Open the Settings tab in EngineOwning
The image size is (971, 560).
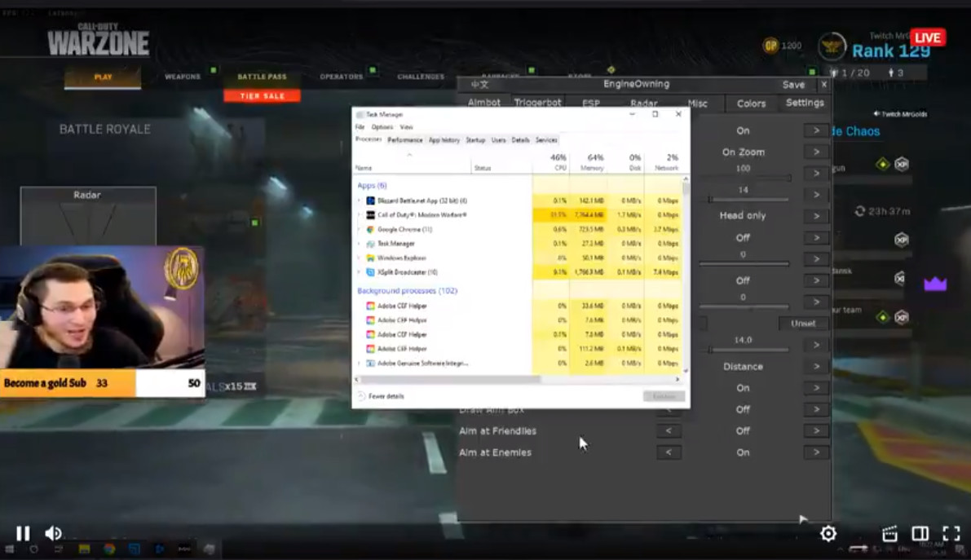coord(805,103)
